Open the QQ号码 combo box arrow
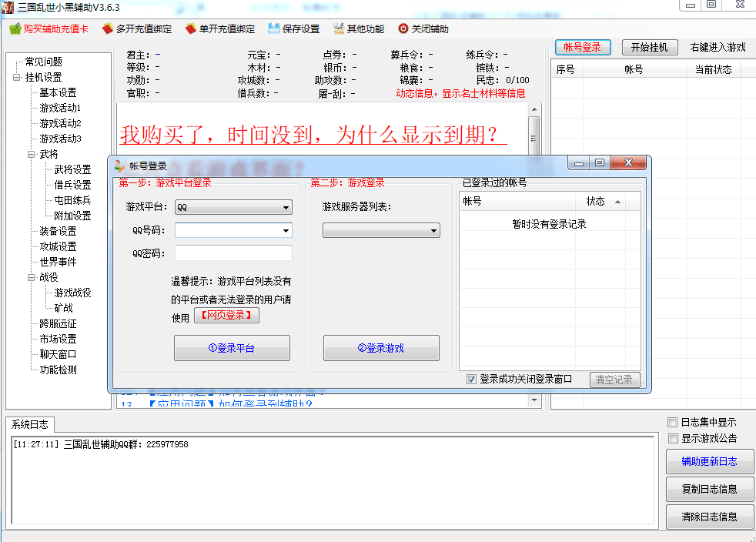 286,230
